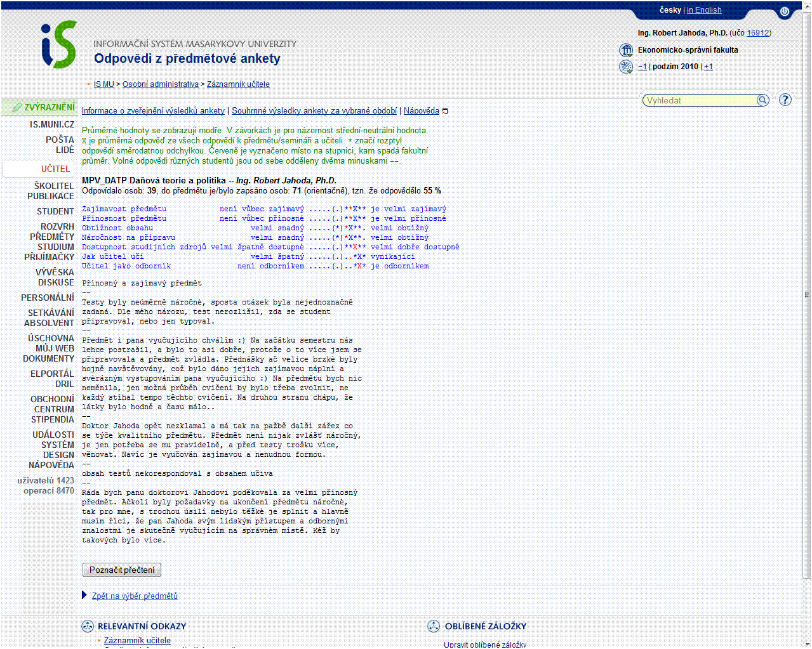Select the česky language option

click(x=670, y=10)
